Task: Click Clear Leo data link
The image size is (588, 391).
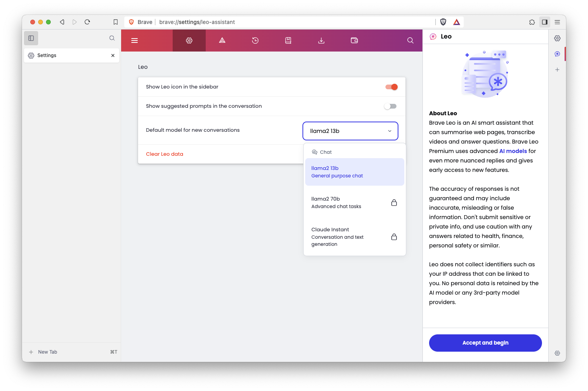Action: click(164, 154)
